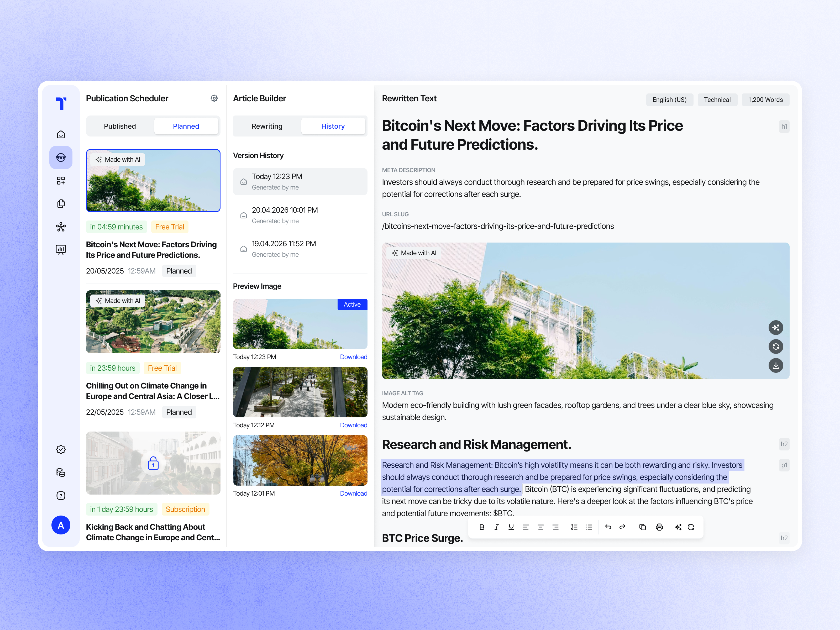The height and width of the screenshot is (630, 840).
Task: Center align text in toolbar
Action: 541,527
